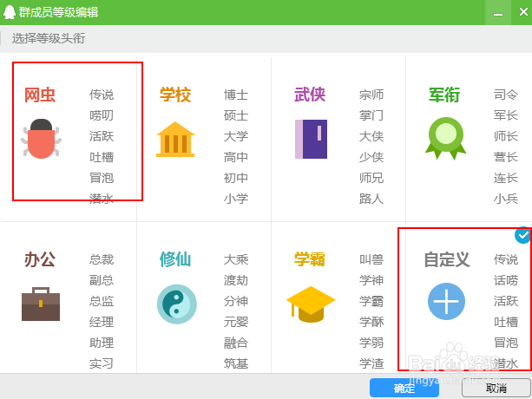
Task: Click the 分神 level in 修仙
Action: (x=236, y=301)
